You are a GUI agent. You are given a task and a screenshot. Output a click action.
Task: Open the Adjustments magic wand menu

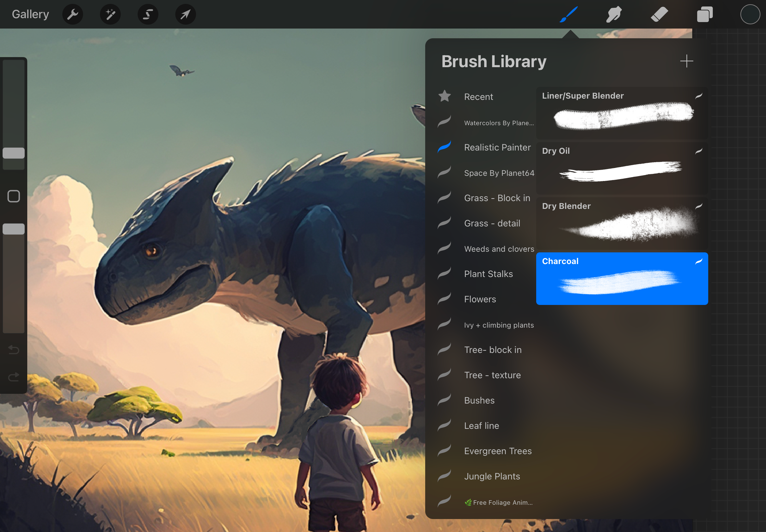(110, 14)
